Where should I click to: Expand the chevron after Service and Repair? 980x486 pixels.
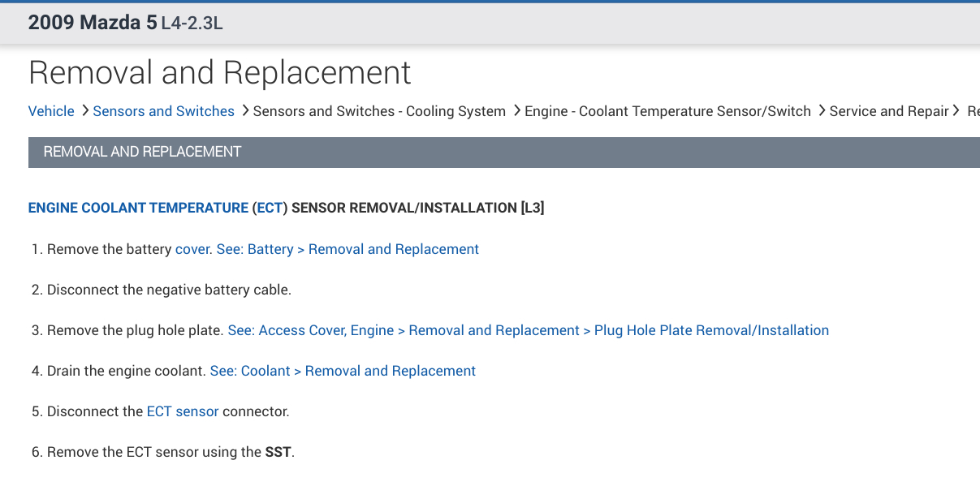[956, 111]
